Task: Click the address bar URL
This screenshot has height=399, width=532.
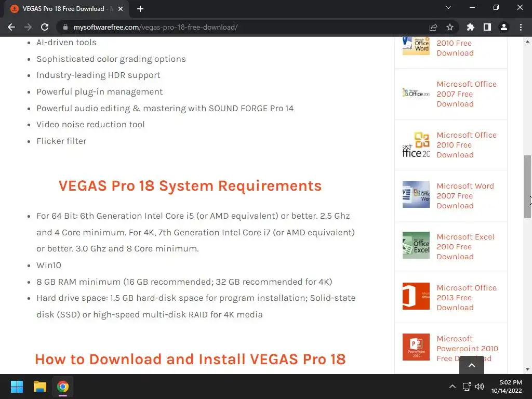Action: (156, 27)
